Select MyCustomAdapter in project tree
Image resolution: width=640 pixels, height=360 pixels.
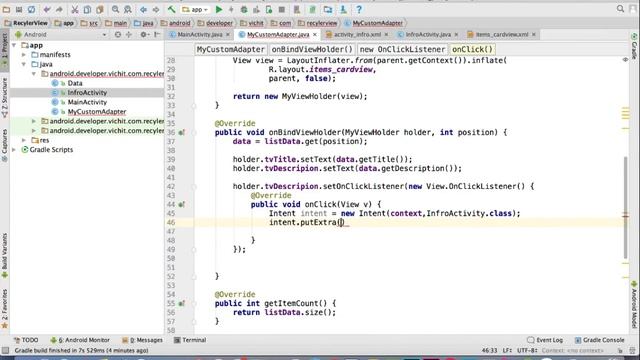pos(97,111)
